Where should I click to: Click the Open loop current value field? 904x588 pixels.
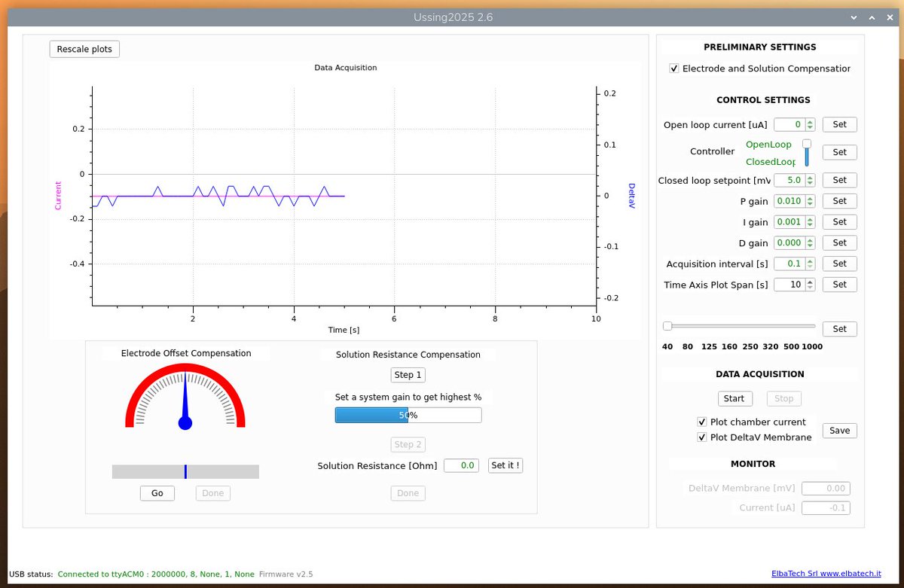point(789,125)
